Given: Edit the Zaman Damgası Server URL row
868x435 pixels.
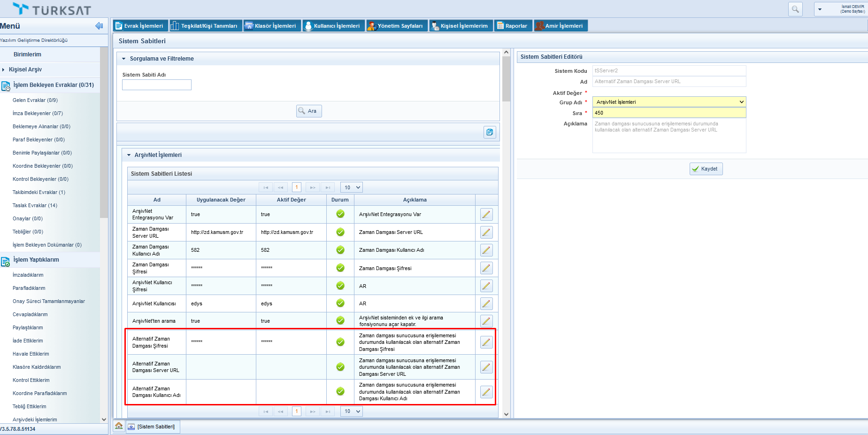Looking at the screenshot, I should [x=486, y=233].
